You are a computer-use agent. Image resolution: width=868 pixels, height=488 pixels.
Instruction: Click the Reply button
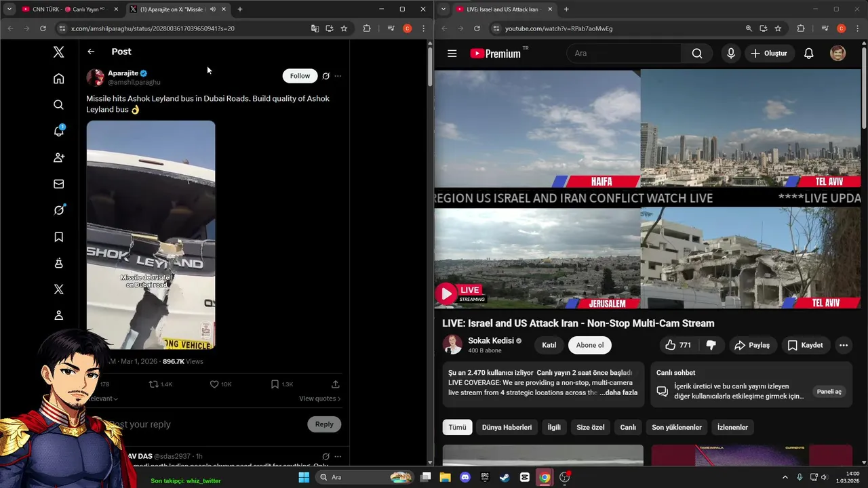pos(324,424)
